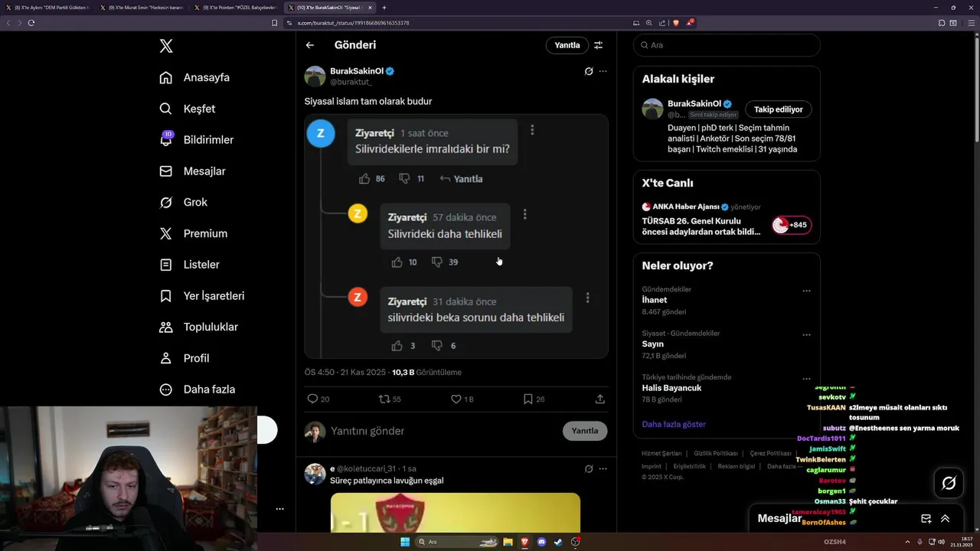Click new message icon in Mesajlar drawer
980x551 pixels.
[x=926, y=518]
